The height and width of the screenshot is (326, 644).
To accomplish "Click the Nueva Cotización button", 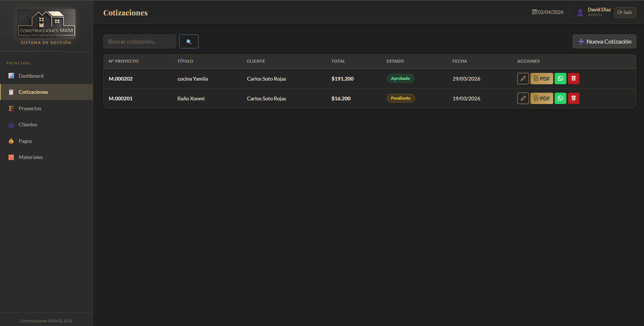I will [604, 41].
